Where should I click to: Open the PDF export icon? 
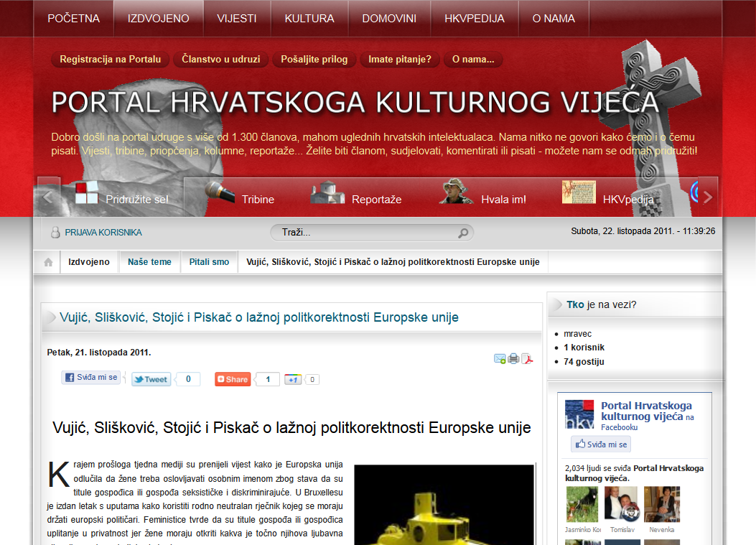pyautogui.click(x=527, y=359)
